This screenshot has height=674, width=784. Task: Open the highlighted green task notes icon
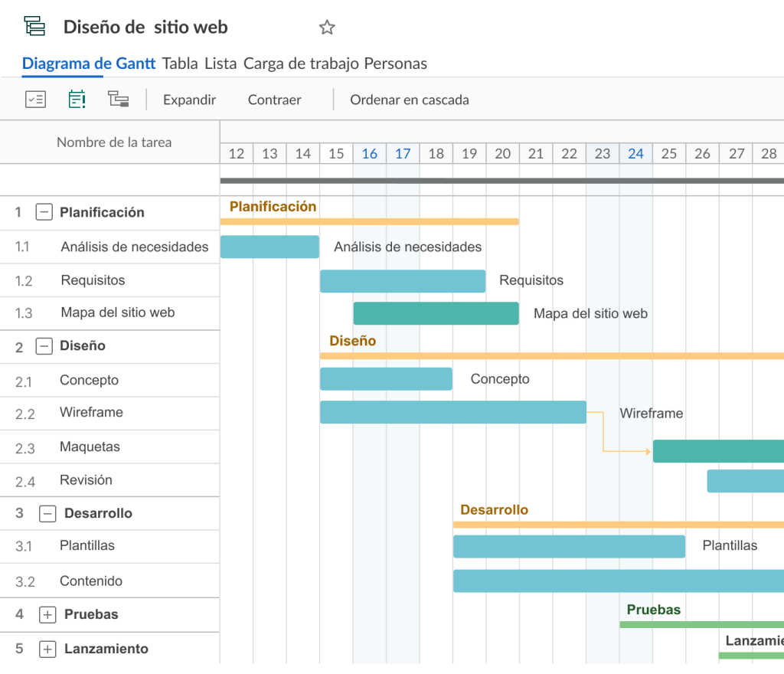[76, 100]
